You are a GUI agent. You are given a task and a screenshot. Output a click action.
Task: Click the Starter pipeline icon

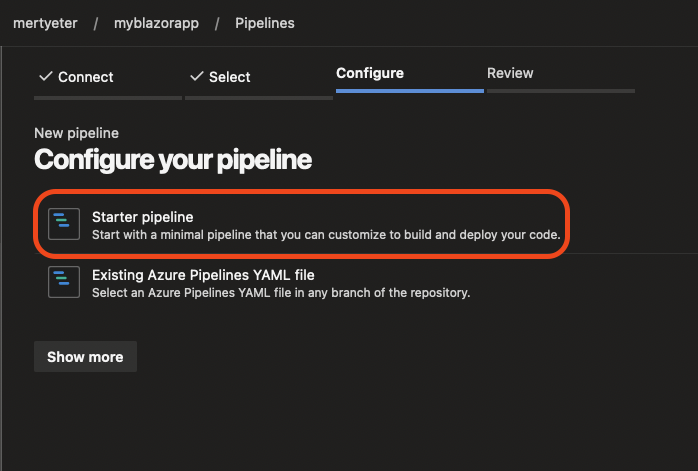[x=64, y=224]
